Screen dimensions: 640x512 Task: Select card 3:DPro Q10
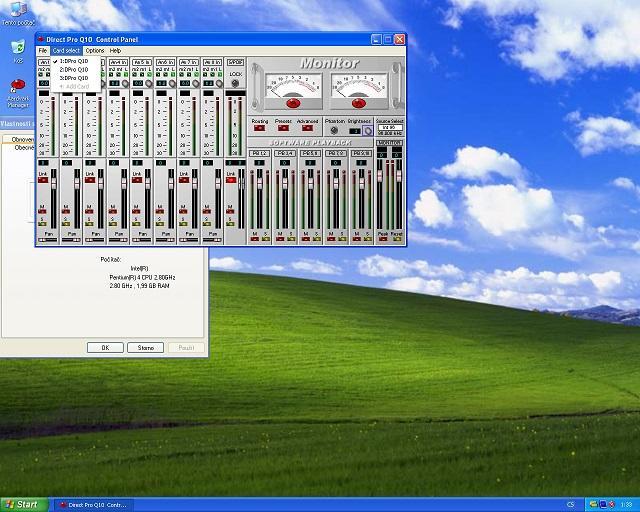pyautogui.click(x=74, y=78)
